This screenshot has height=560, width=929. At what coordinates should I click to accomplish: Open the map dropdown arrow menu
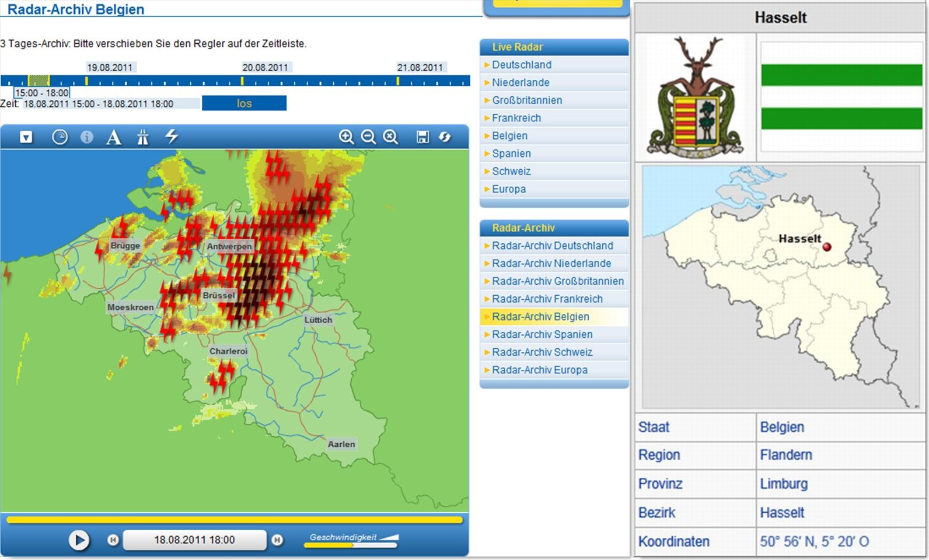coord(26,137)
